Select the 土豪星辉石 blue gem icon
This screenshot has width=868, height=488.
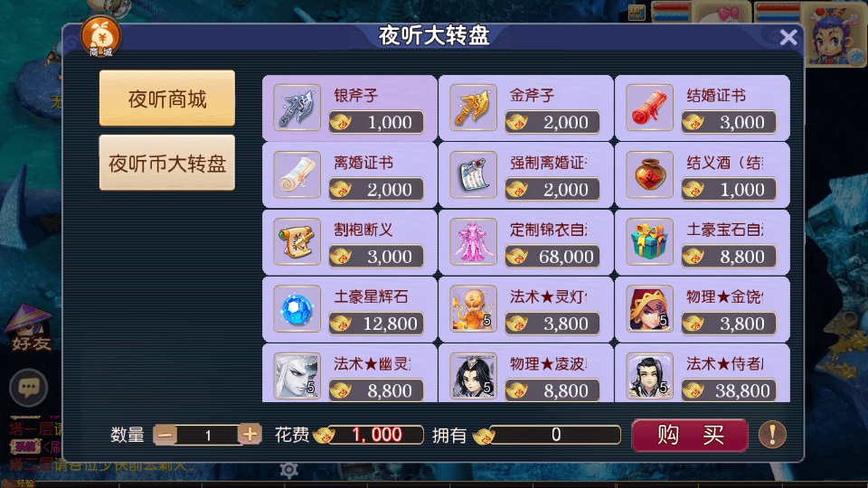tap(297, 309)
